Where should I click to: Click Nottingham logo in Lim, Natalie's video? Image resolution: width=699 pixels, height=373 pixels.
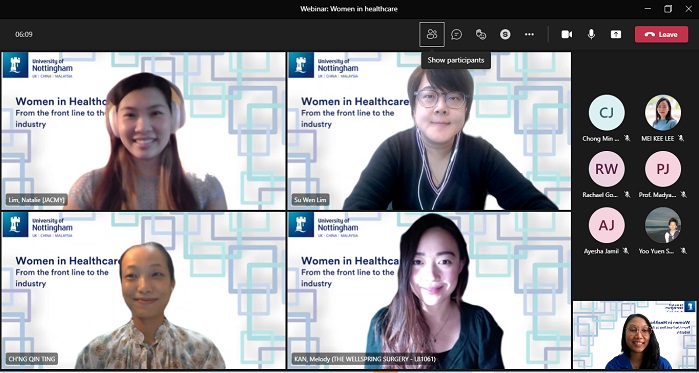tap(38, 66)
